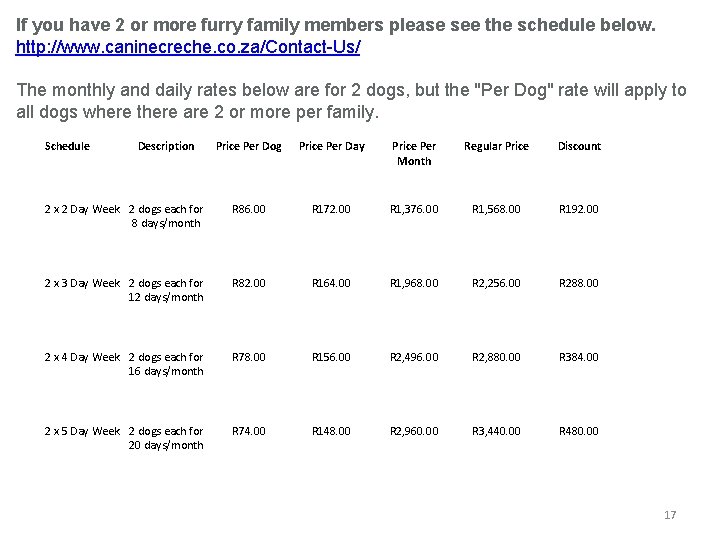
Task: Click the R3,440.00 regular price
Action: coord(496,431)
